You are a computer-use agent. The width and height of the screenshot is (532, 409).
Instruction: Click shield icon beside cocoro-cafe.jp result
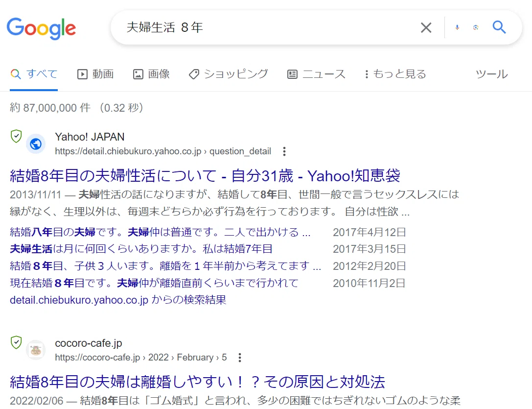tap(16, 342)
